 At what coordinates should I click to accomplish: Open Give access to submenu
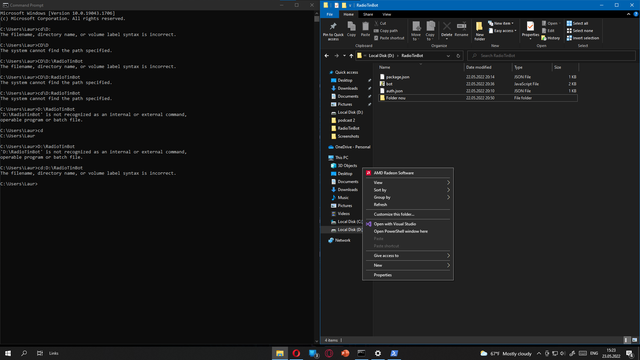pyautogui.click(x=408, y=256)
